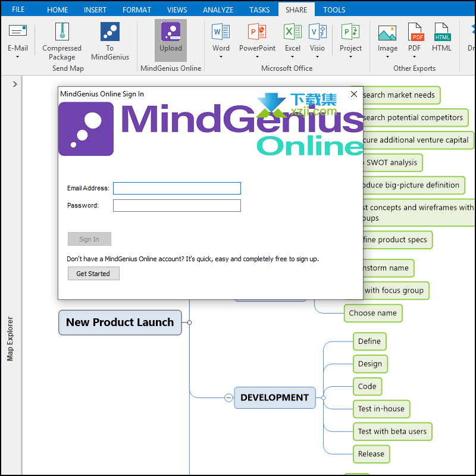Click the E-Mail envelope icon
Screen dimensions: 476x476
(18, 30)
